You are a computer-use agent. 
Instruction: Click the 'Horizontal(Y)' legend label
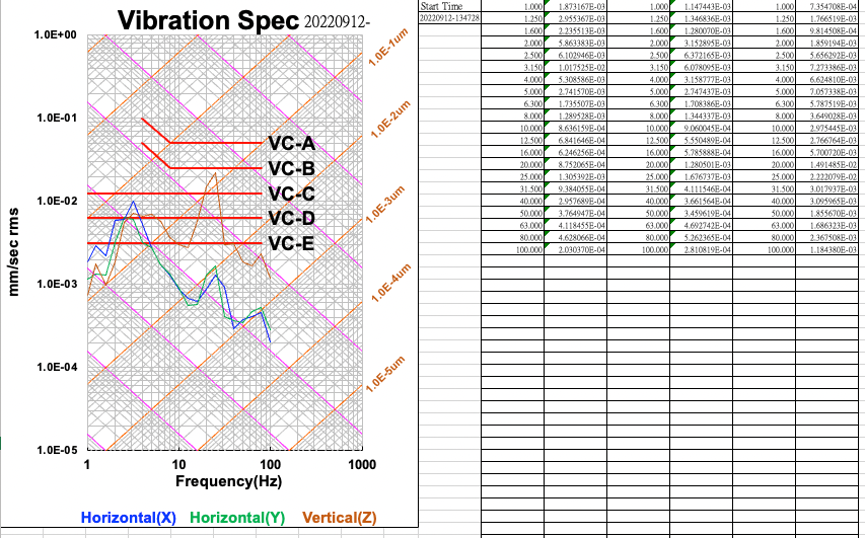click(x=237, y=517)
